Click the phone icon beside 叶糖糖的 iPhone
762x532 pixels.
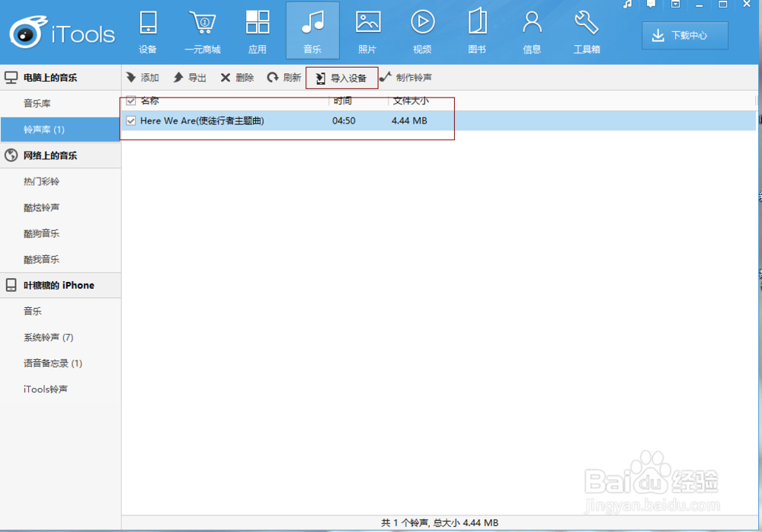[x=11, y=286]
